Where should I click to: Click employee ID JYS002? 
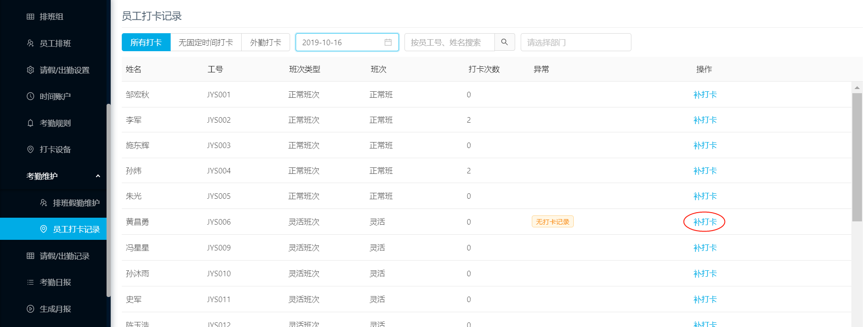[x=219, y=120]
